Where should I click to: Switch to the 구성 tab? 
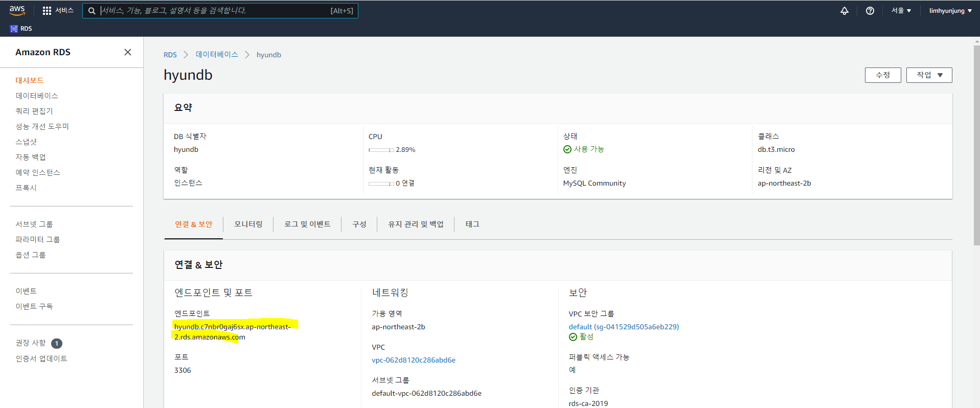[x=359, y=224]
